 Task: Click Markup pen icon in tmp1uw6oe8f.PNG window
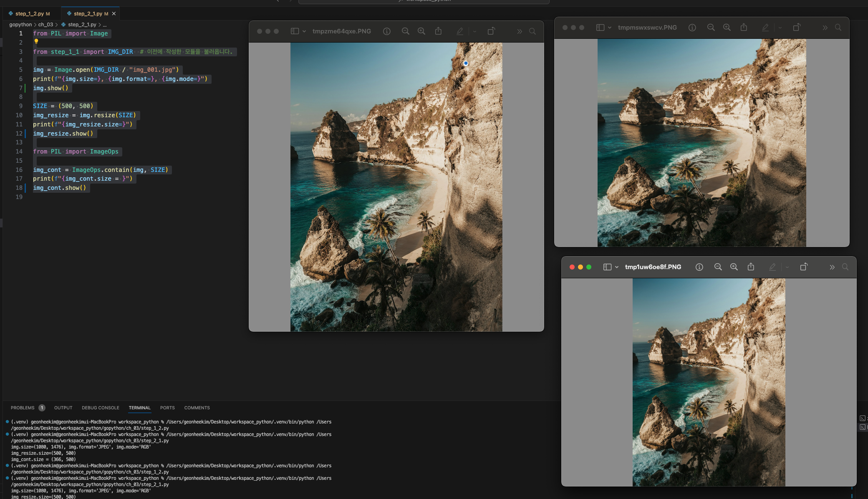click(772, 267)
